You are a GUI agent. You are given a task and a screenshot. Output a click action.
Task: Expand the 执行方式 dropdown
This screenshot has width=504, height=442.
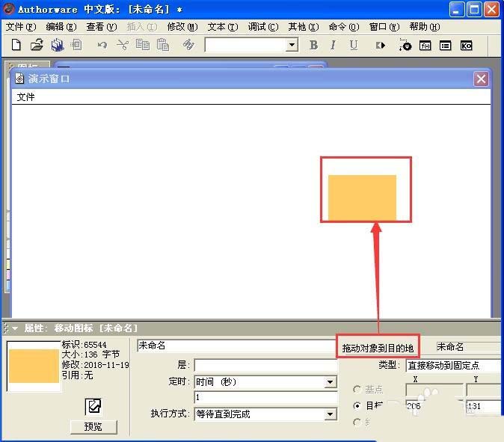click(x=330, y=414)
